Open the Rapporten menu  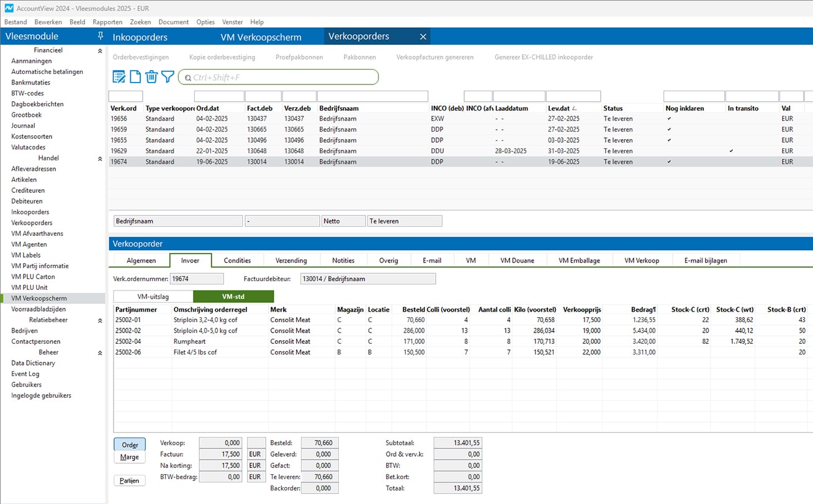(107, 22)
